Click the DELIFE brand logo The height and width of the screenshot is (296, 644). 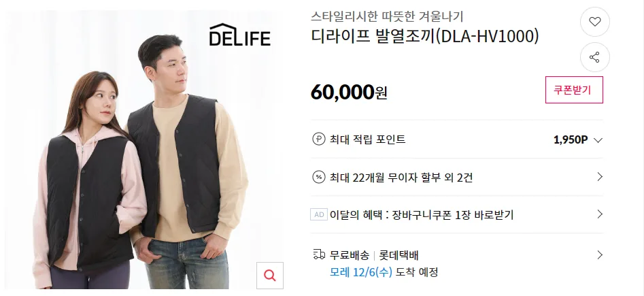(240, 35)
